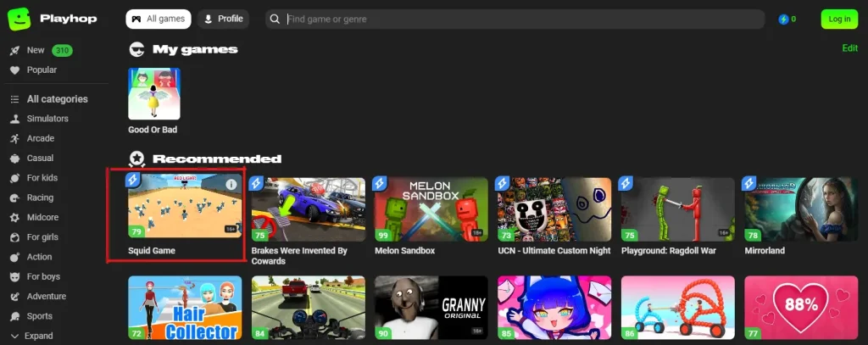Expand the sidebar category list
Viewport: 868px width, 345px height.
click(32, 337)
